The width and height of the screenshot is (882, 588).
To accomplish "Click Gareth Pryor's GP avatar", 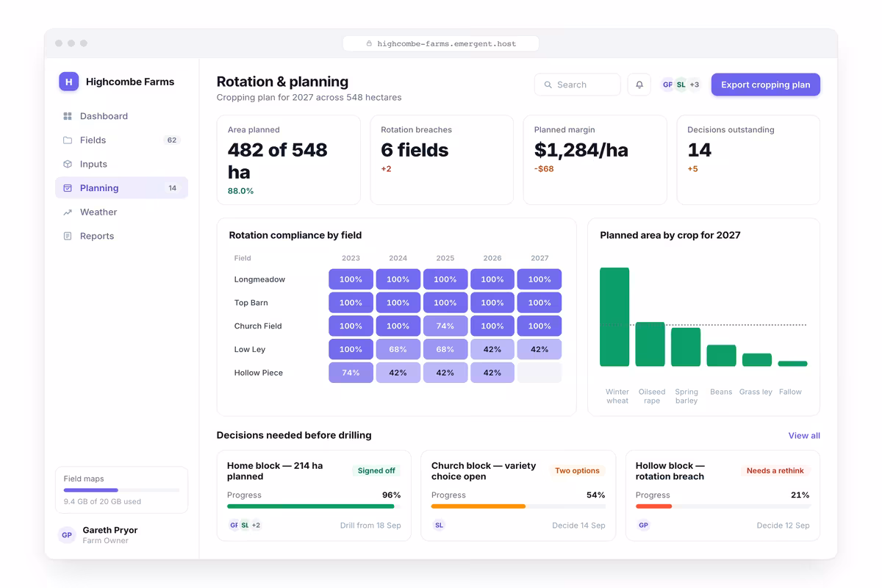I will click(x=67, y=535).
